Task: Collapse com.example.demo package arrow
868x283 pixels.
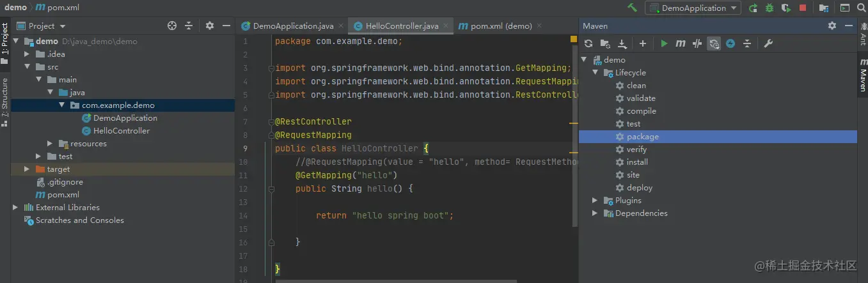Action: tap(61, 105)
